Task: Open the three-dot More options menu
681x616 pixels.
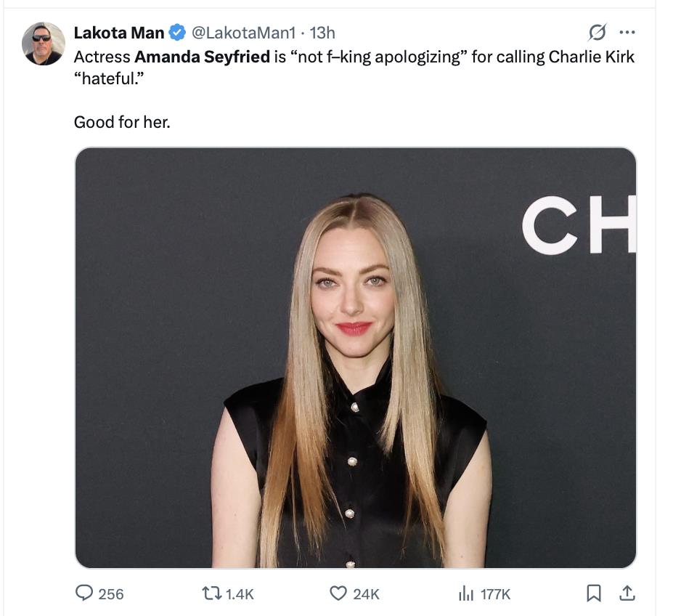Action: [x=627, y=33]
